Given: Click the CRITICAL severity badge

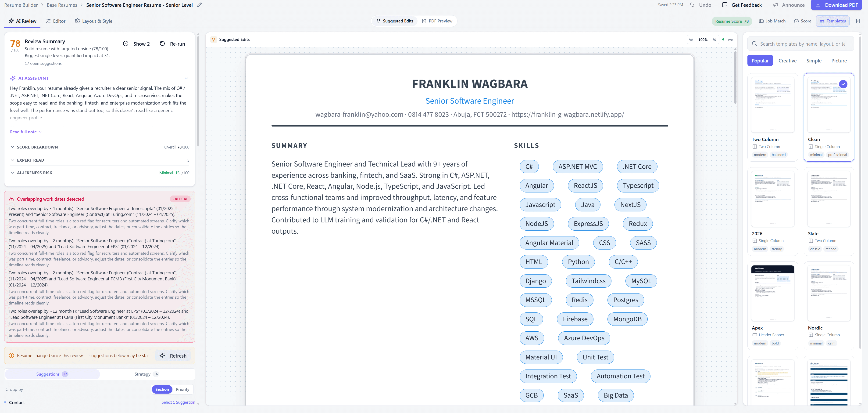Looking at the screenshot, I should (x=180, y=199).
